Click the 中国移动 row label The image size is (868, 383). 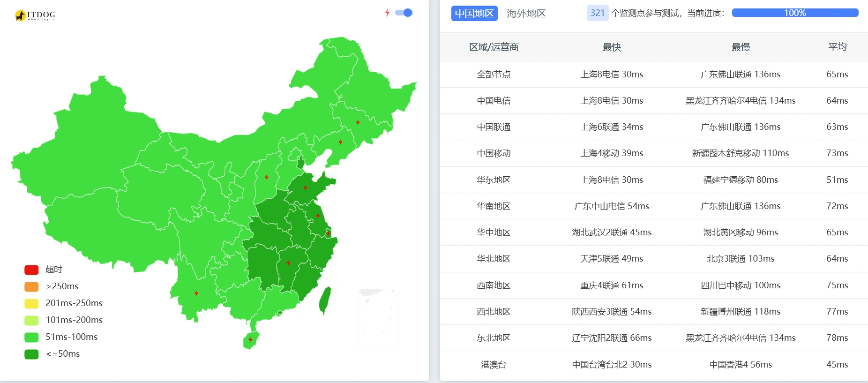(x=494, y=153)
